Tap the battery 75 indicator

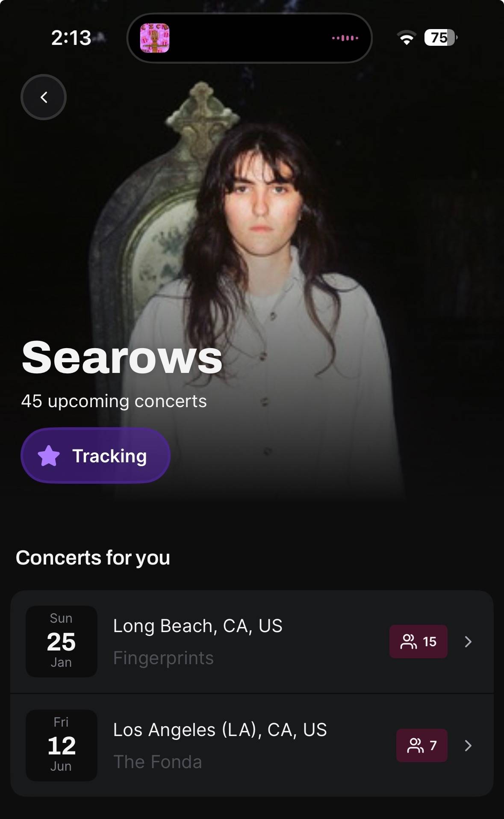click(441, 38)
